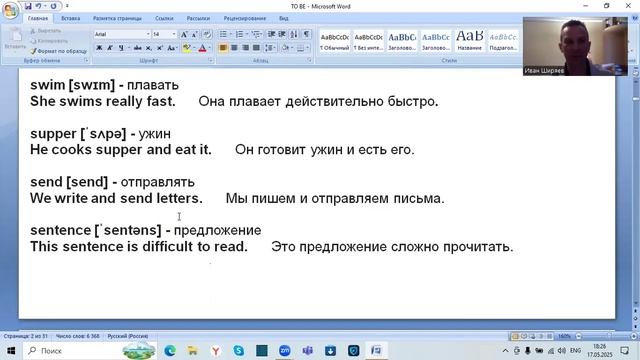640x360 pixels.
Task: Open the Ссылки tab
Action: coord(164,18)
